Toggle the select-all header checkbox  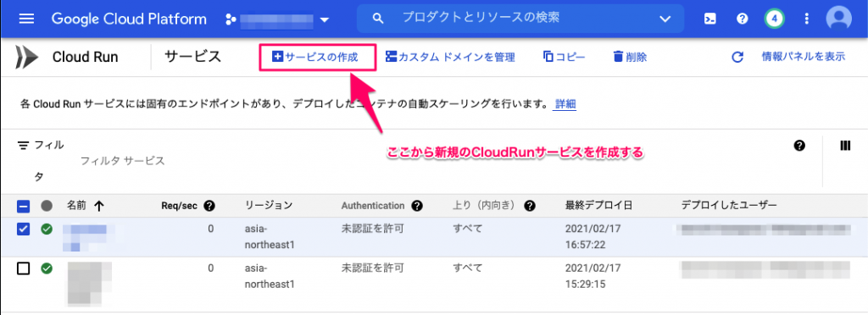[x=23, y=206]
